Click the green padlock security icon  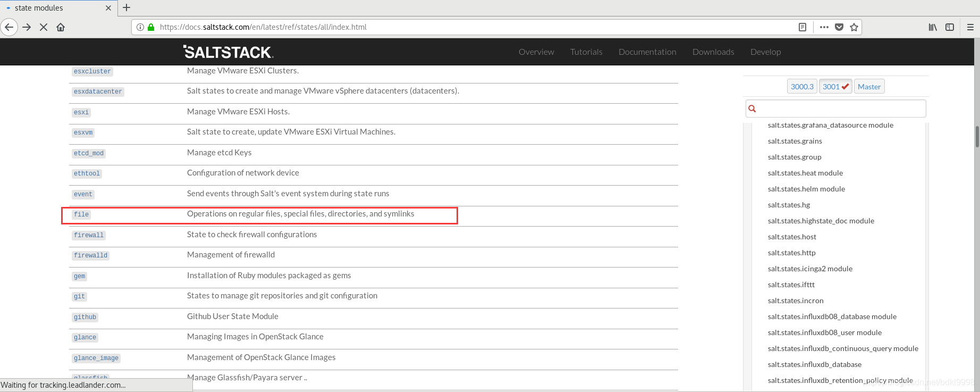(x=151, y=27)
